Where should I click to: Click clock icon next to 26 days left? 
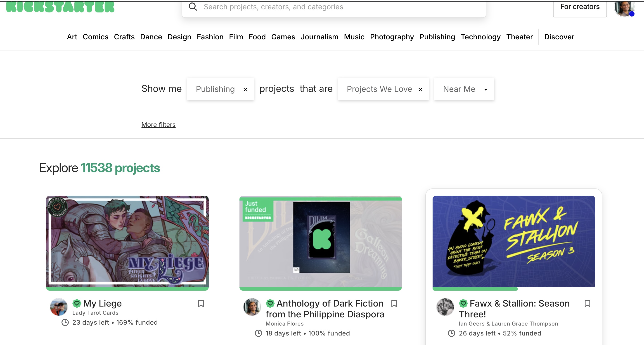tap(452, 333)
